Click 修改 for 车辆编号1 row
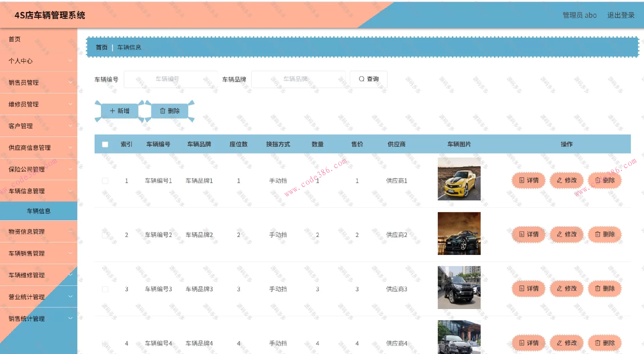 coord(567,180)
